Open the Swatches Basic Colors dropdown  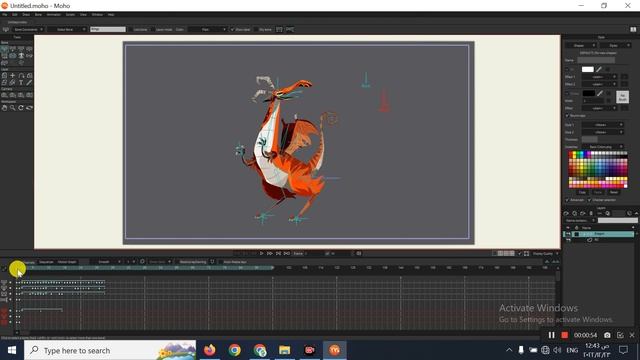[603, 147]
